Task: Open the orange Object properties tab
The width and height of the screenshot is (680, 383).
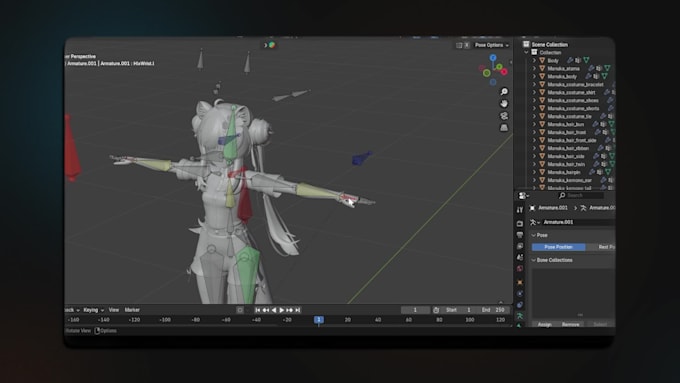Action: coord(520,282)
